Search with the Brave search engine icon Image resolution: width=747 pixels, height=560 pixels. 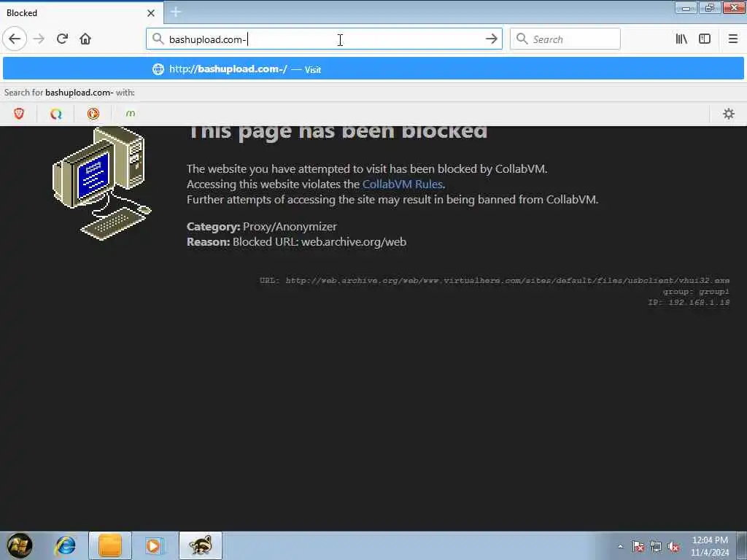click(x=18, y=113)
